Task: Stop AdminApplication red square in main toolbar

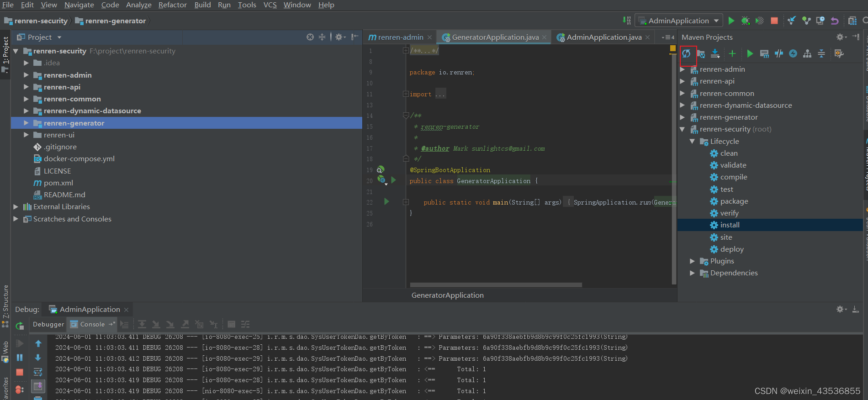Action: [774, 21]
